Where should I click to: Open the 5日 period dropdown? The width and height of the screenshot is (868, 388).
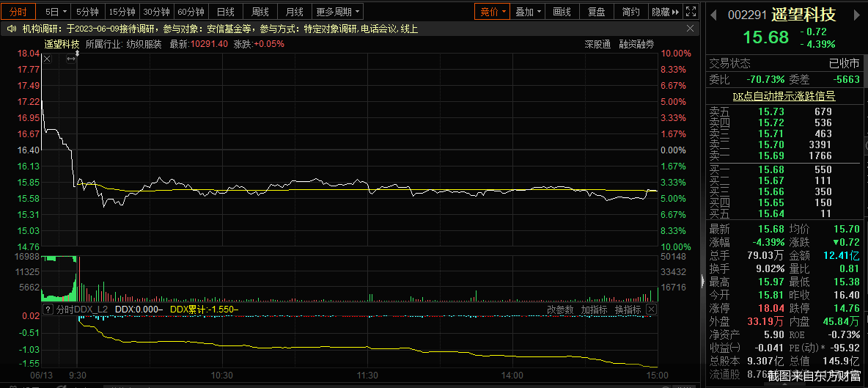(56, 12)
